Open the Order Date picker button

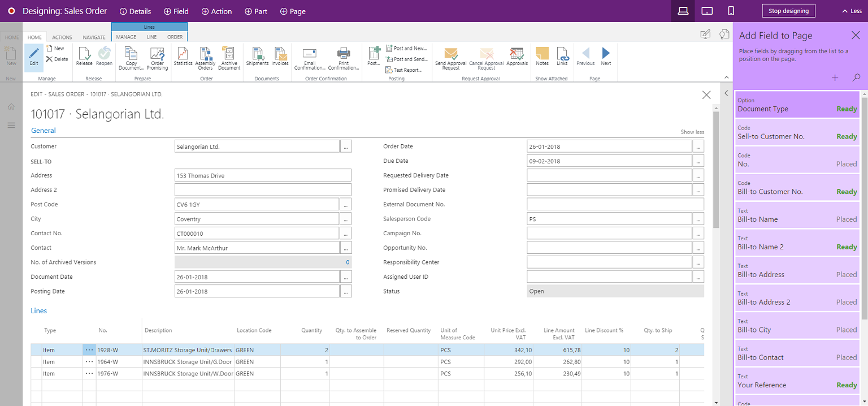tap(698, 146)
